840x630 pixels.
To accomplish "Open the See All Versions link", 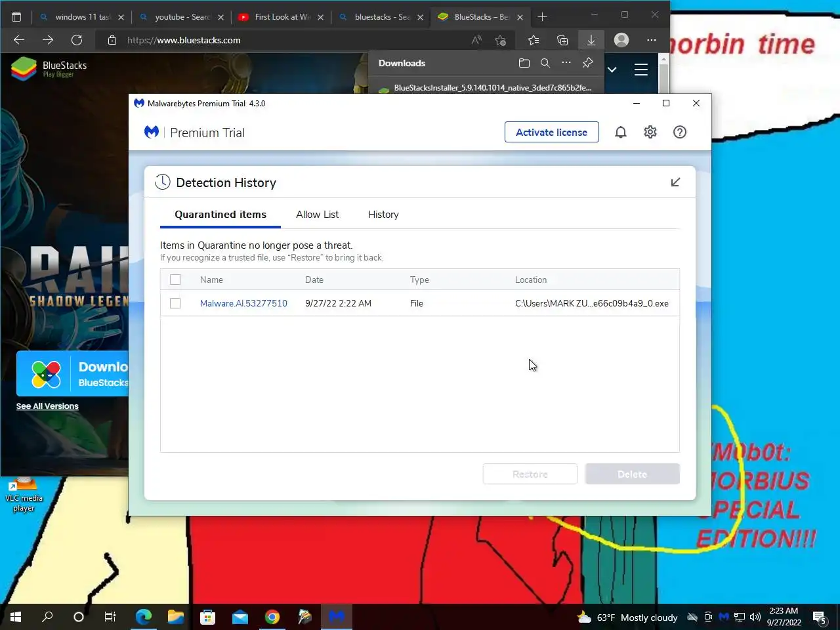I will pyautogui.click(x=47, y=406).
